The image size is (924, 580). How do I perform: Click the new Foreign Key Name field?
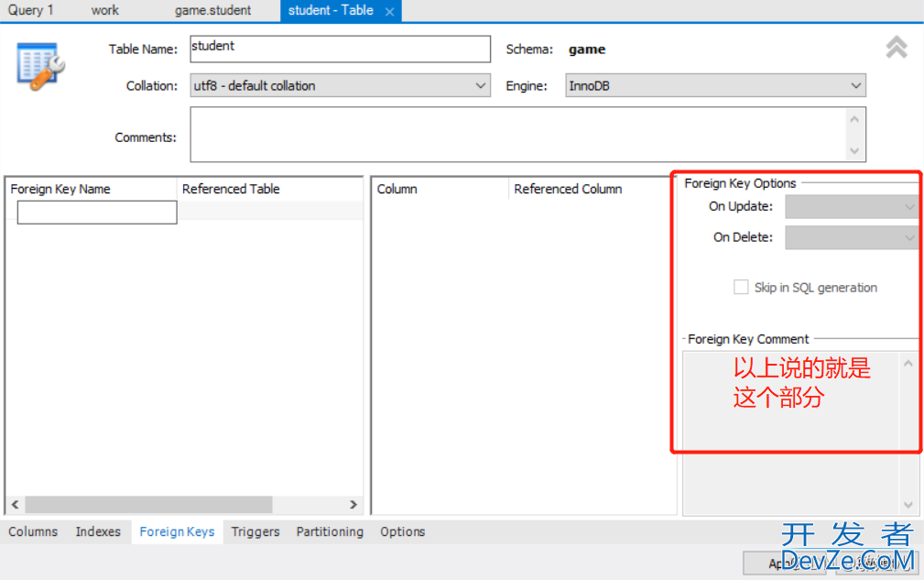tap(97, 213)
